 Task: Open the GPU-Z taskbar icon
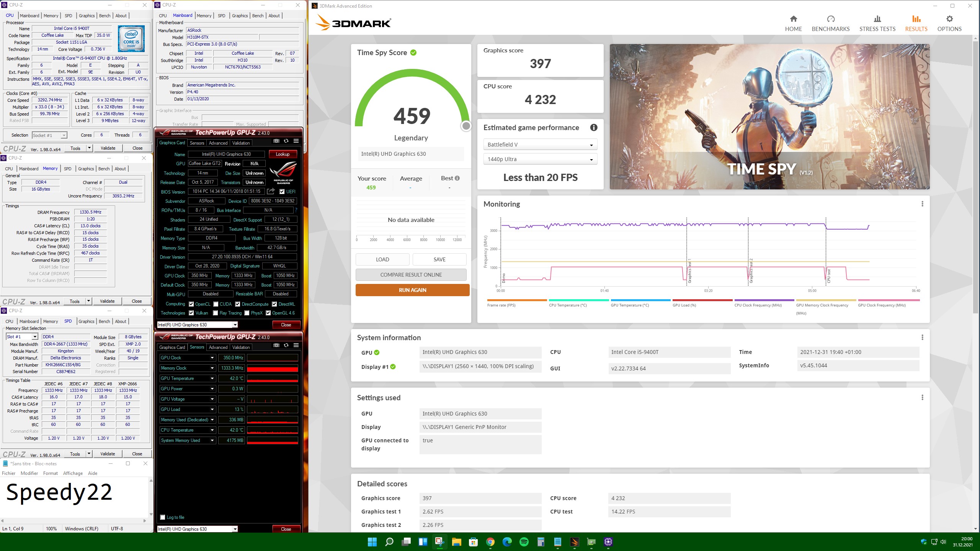[x=591, y=542]
